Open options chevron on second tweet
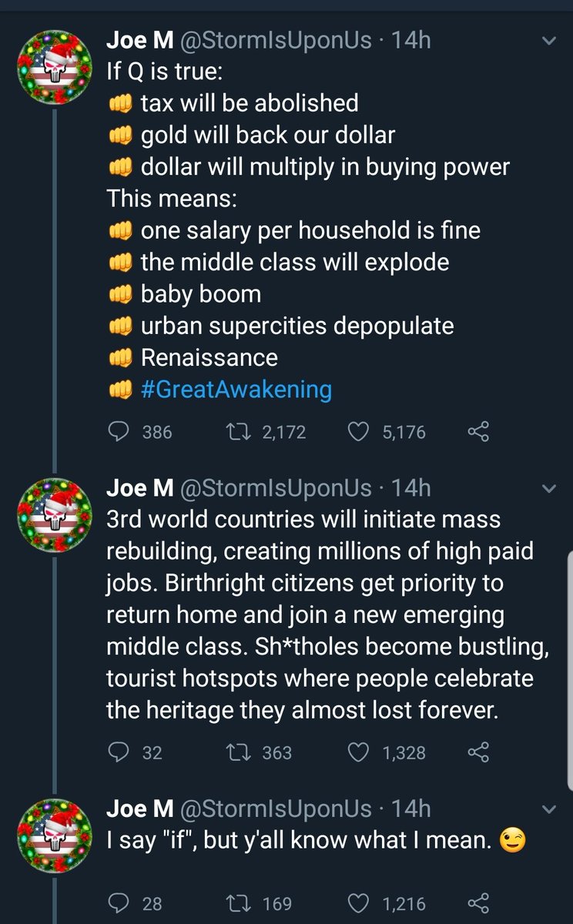This screenshot has width=573, height=924. (549, 489)
